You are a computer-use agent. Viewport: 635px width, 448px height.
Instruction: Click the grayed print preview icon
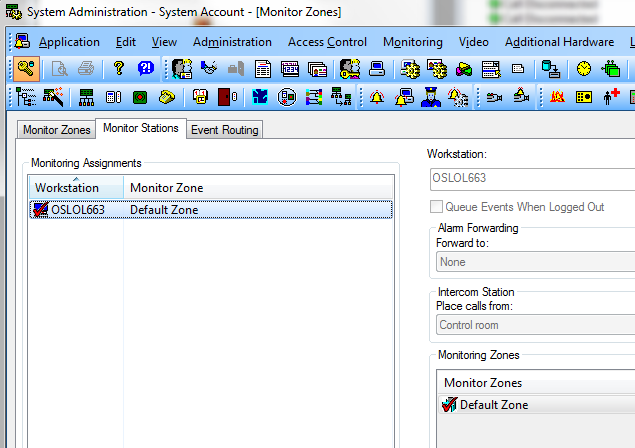pyautogui.click(x=60, y=69)
